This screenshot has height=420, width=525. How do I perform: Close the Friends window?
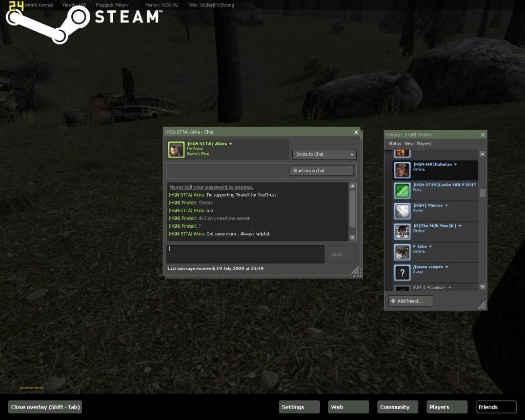tap(482, 135)
